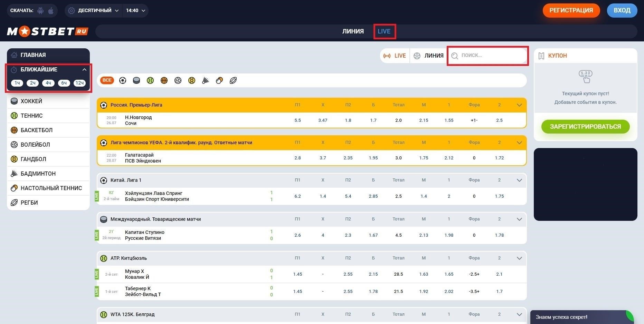Filter events by volleyball icon
The width and height of the screenshot is (644, 324).
pyautogui.click(x=178, y=80)
